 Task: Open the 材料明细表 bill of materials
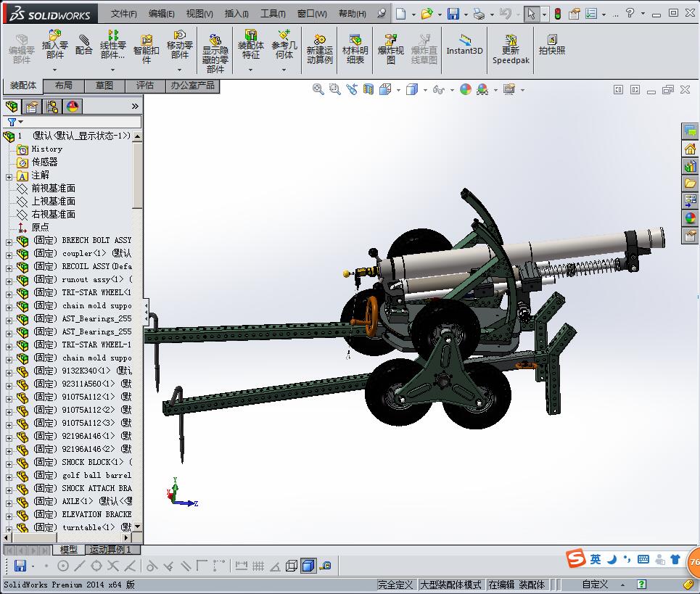pos(355,49)
